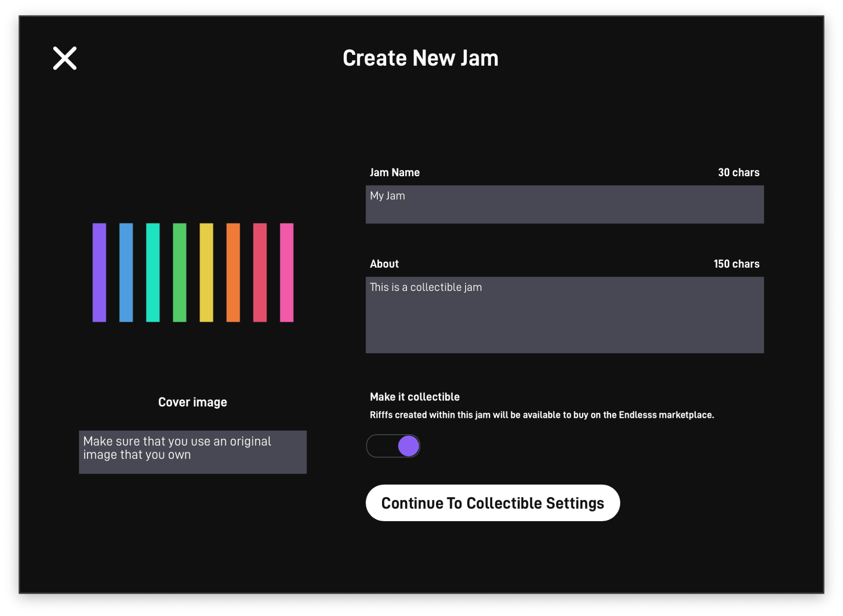Click the 150 chars counter
Viewport: 843px width, 616px height.
pyautogui.click(x=736, y=264)
